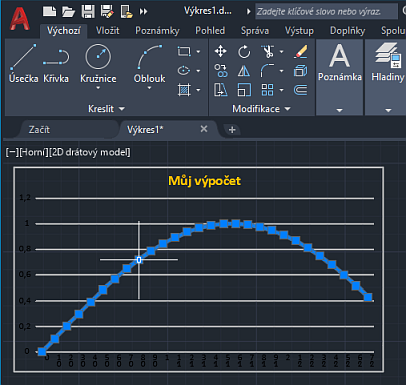The width and height of the screenshot is (406, 385).
Task: Select the Scale tool icon
Action: coord(244,90)
